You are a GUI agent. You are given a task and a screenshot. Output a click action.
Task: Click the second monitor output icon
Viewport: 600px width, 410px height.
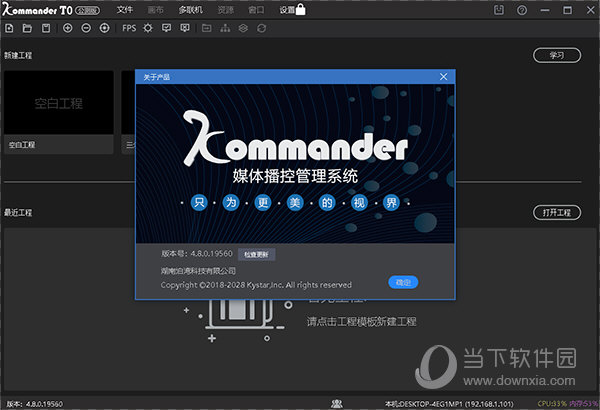pyautogui.click(x=185, y=28)
